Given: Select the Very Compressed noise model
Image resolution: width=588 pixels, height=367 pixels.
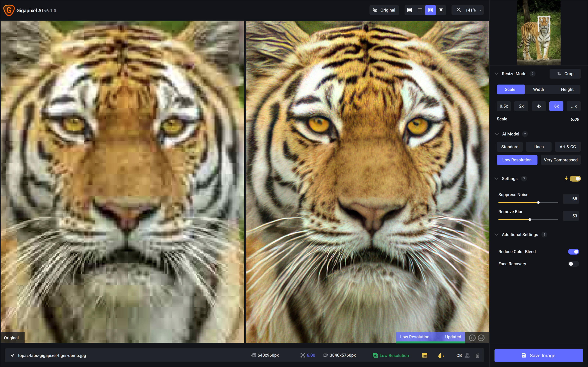Looking at the screenshot, I should pos(560,160).
